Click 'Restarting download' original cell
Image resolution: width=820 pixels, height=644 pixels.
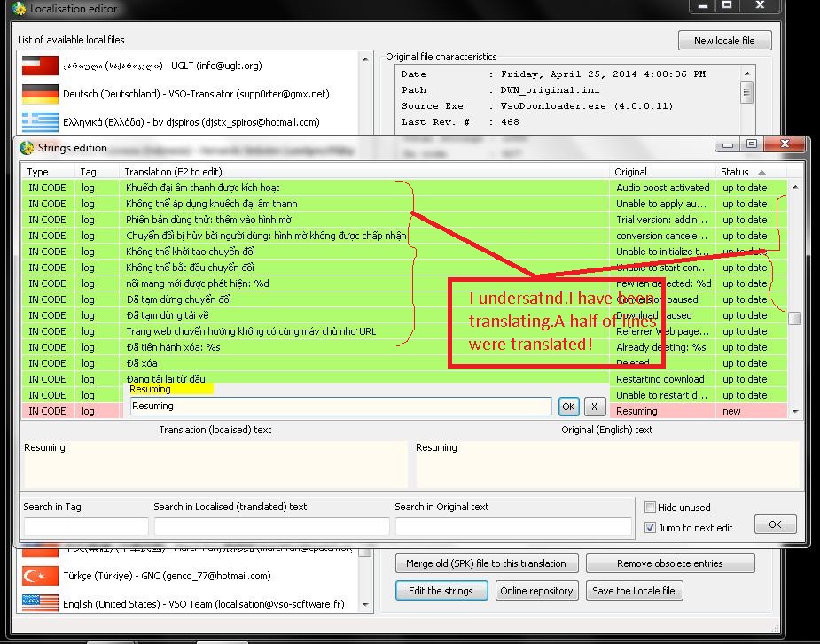pyautogui.click(x=662, y=379)
